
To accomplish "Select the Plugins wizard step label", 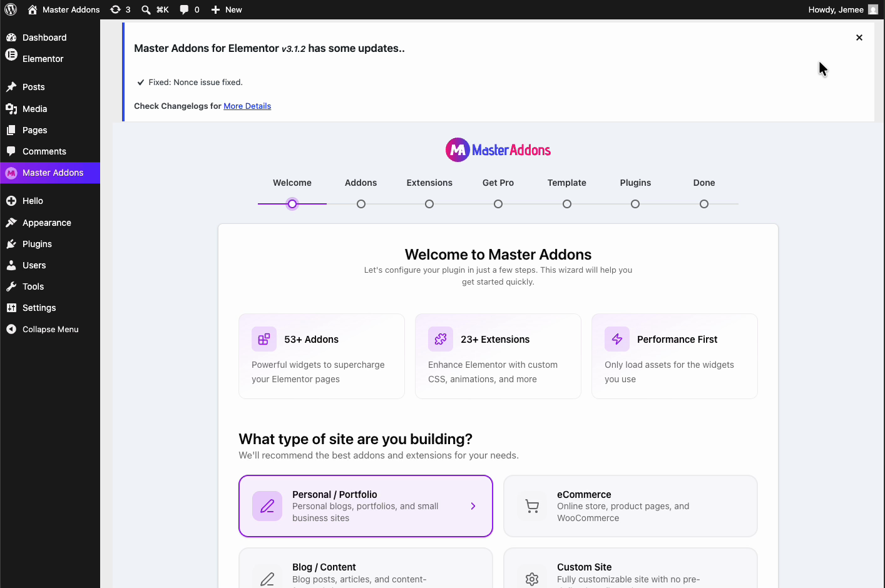I will tap(635, 183).
